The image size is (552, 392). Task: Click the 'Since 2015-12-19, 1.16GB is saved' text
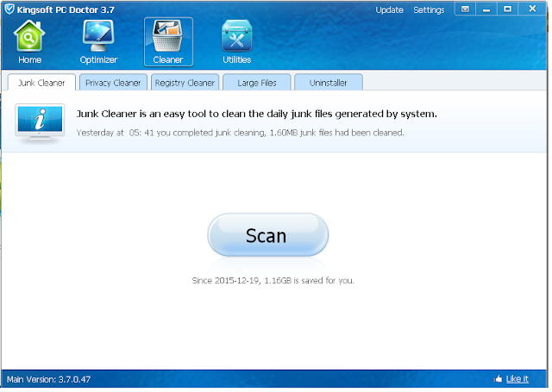[x=273, y=281]
